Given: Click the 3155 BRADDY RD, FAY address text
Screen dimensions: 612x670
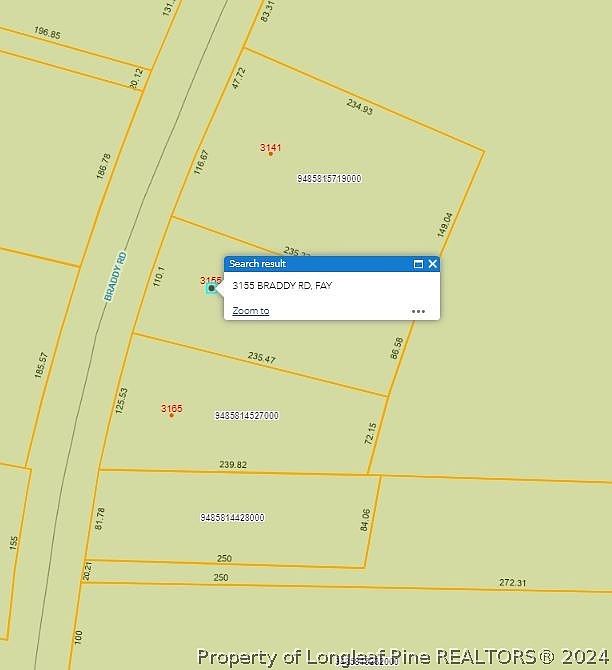Looking at the screenshot, I should (x=282, y=286).
